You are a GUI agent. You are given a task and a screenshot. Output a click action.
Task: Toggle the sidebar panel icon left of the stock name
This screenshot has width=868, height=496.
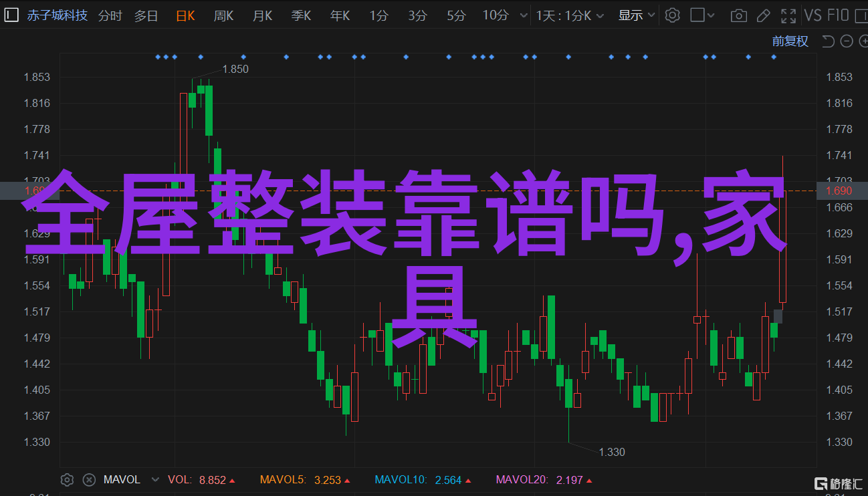click(x=13, y=15)
